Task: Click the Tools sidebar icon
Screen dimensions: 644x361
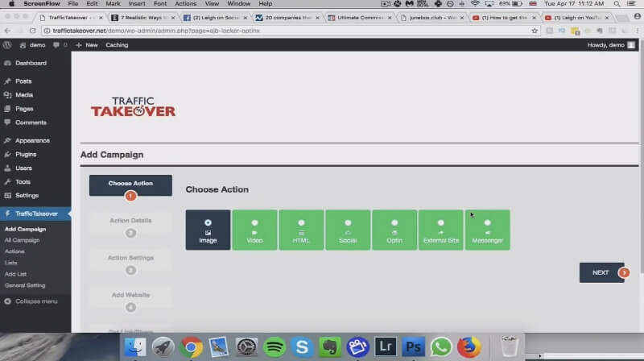Action: (x=7, y=182)
